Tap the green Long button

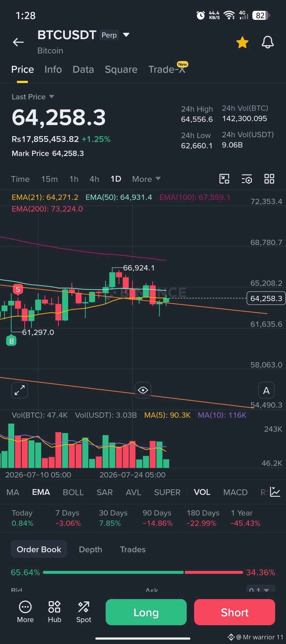pos(146,612)
